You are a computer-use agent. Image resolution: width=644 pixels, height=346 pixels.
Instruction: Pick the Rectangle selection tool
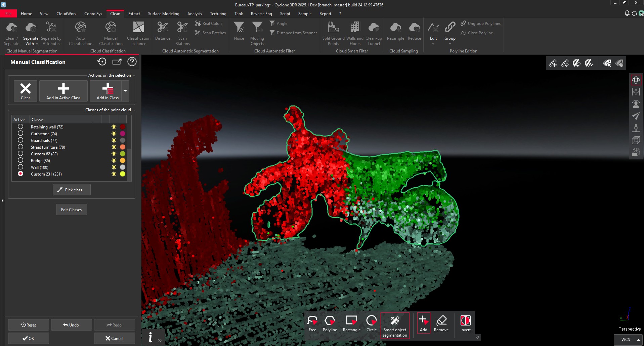(x=351, y=324)
